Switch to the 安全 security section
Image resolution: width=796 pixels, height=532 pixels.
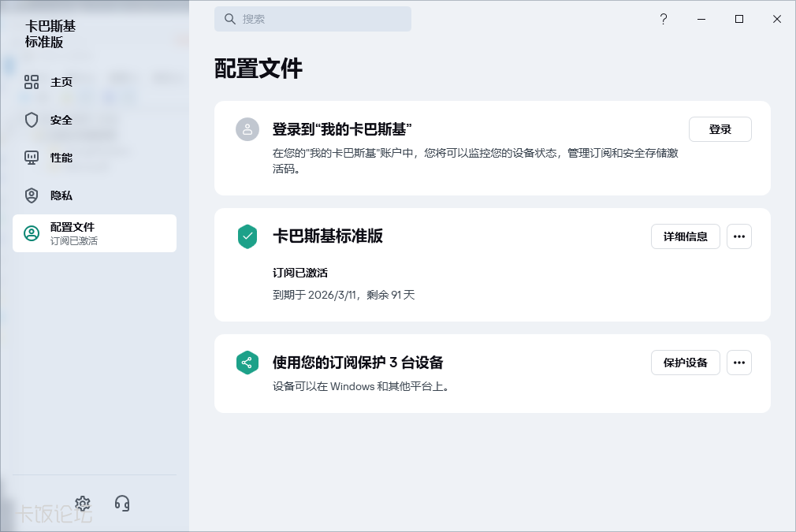point(61,120)
